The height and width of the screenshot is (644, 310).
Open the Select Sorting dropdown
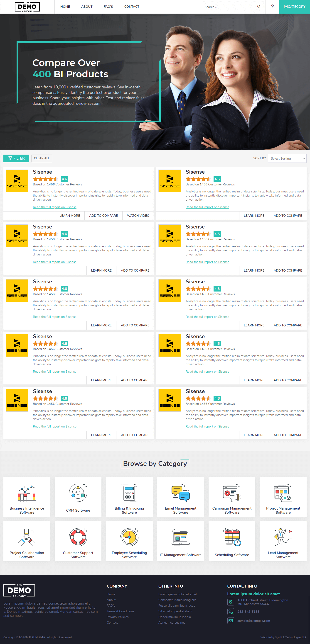(287, 158)
